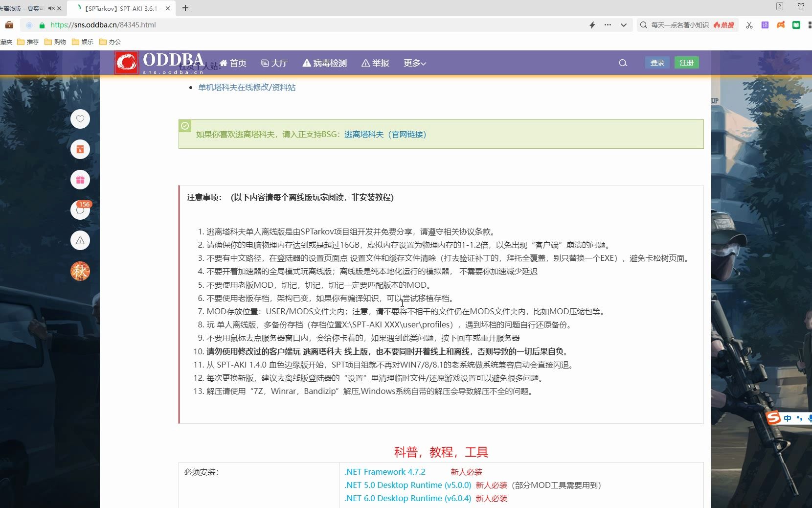Open the 推荐 bookmarks folder
This screenshot has width=812, height=508.
tap(28, 42)
